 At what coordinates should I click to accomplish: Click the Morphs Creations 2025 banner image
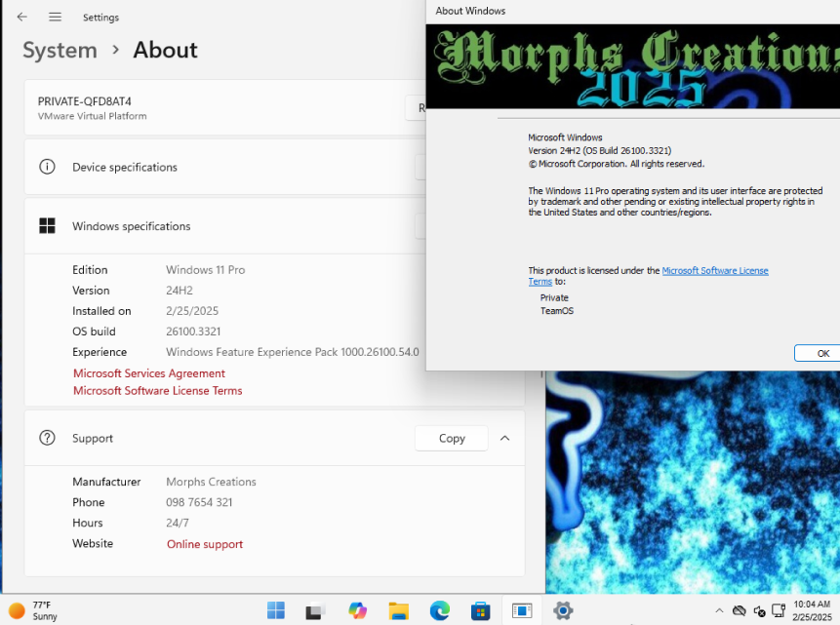(632, 66)
